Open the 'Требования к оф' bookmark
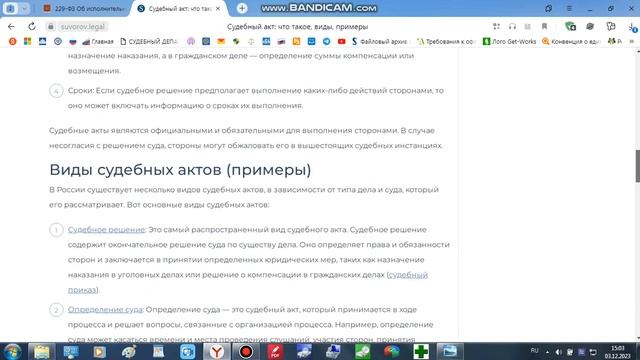Screen dimensions: 640x360 point(446,41)
